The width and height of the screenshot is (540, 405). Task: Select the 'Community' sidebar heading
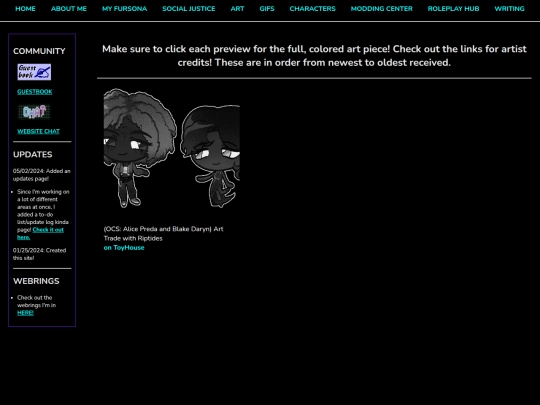39,51
